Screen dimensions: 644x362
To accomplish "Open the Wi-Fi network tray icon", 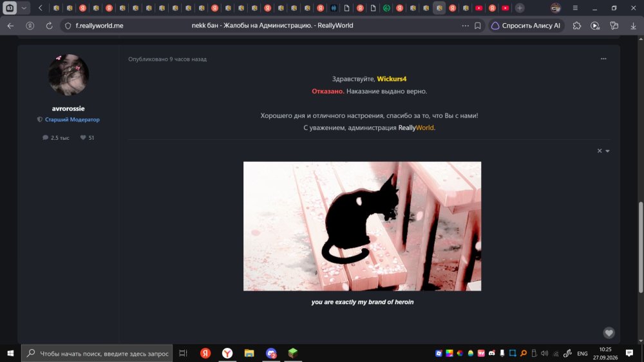I will (556, 354).
